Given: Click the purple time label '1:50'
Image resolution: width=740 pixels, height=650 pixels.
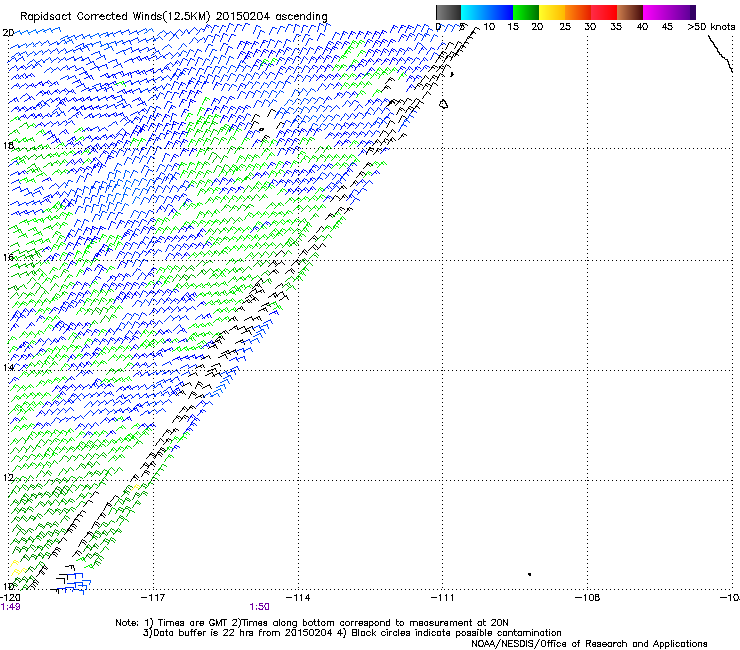Looking at the screenshot, I should 260,607.
